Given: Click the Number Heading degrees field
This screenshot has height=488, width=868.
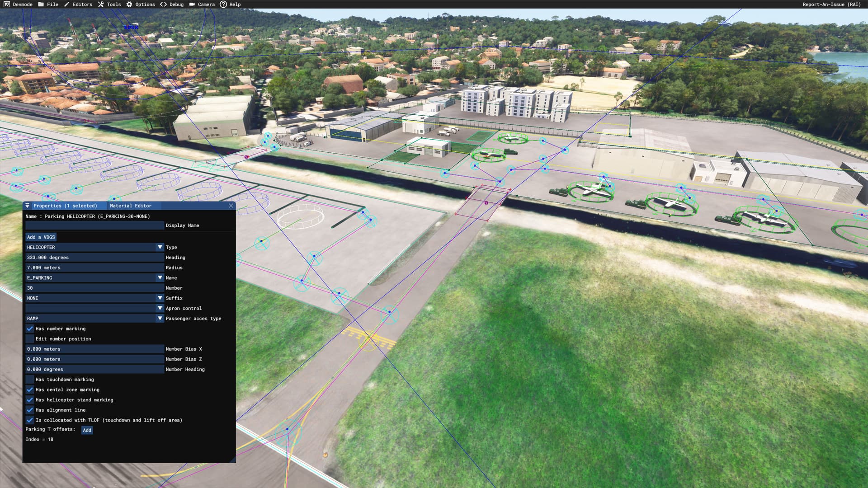Looking at the screenshot, I should click(x=94, y=369).
